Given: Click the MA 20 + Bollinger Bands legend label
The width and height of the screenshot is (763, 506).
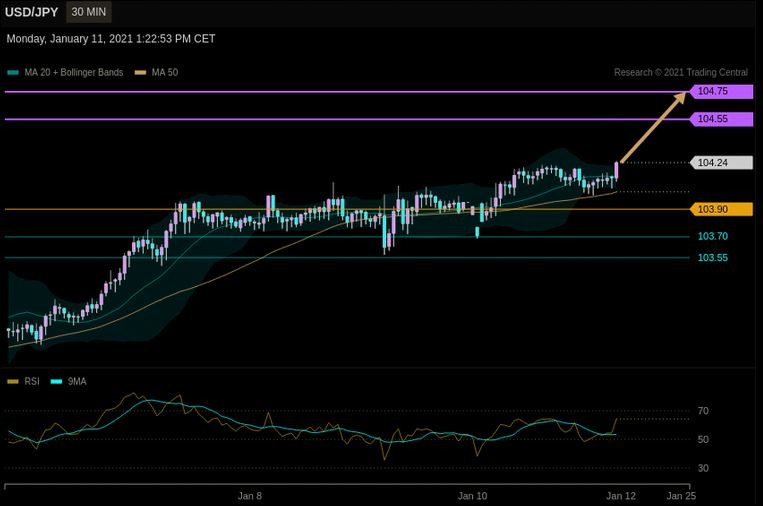Looking at the screenshot, I should [74, 72].
